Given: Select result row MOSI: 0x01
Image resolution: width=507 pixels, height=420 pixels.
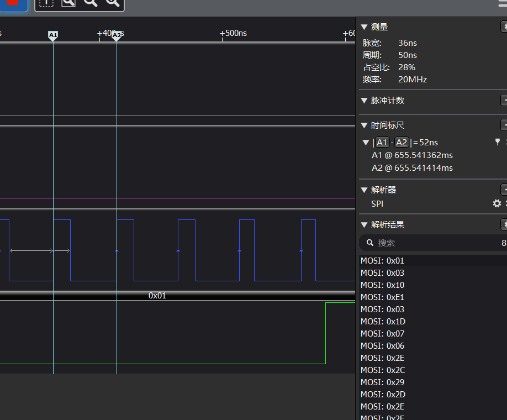Looking at the screenshot, I should pyautogui.click(x=433, y=260).
